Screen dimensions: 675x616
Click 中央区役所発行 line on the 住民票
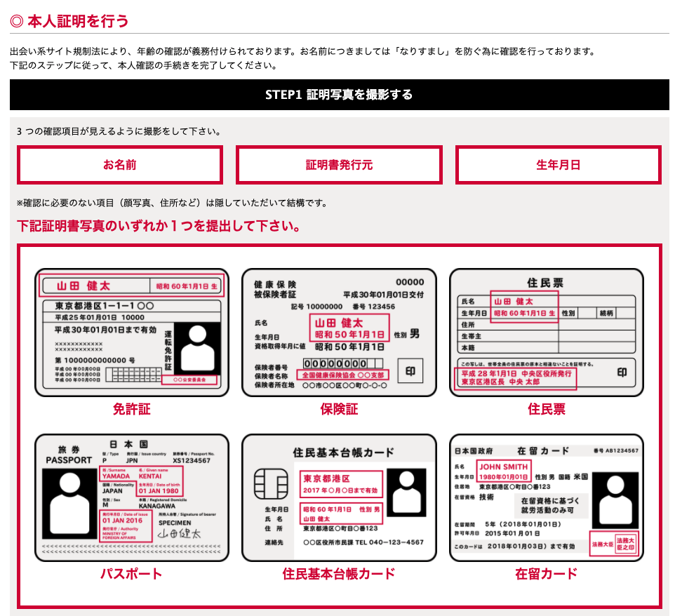[x=516, y=374]
